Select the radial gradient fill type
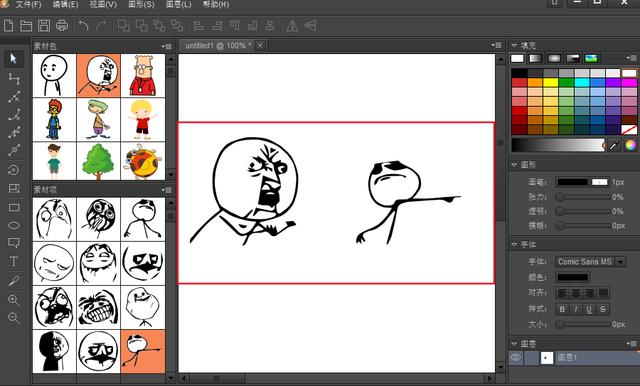Image resolution: width=640 pixels, height=386 pixels. pyautogui.click(x=554, y=58)
